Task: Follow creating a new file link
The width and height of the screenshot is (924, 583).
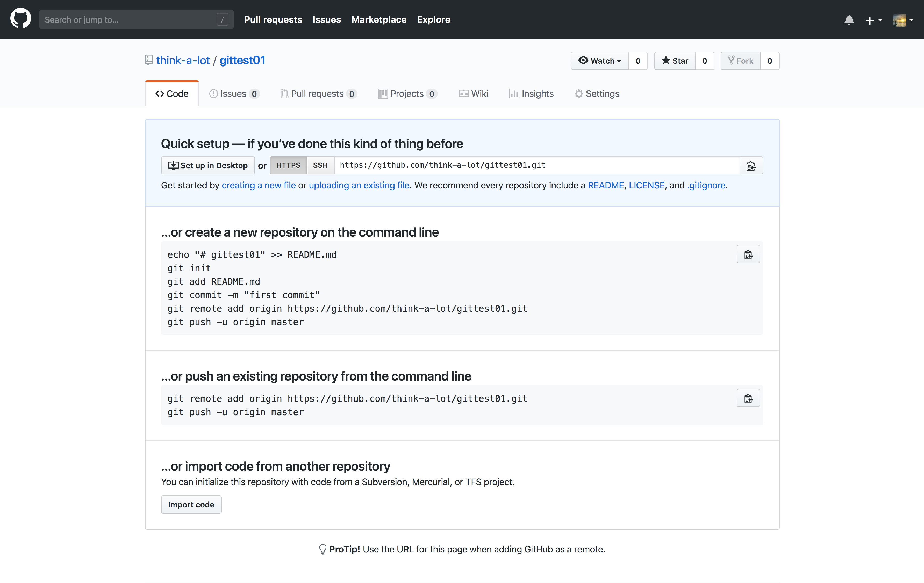Action: click(x=259, y=185)
